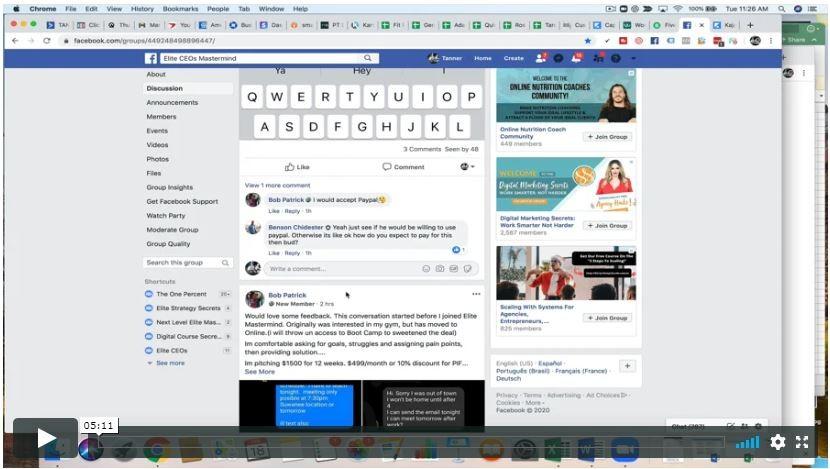Viewport: 830px width, 469px height.
Task: Go to Facebook Home
Action: pos(483,58)
